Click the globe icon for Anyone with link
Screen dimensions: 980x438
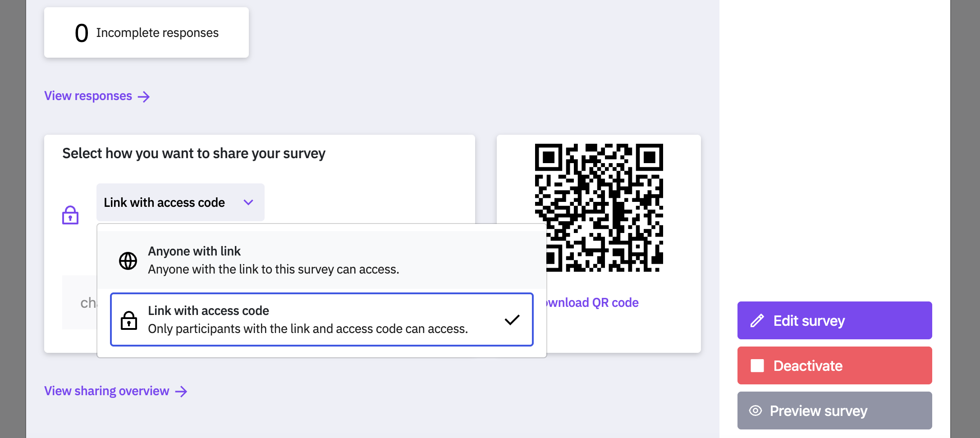click(128, 260)
